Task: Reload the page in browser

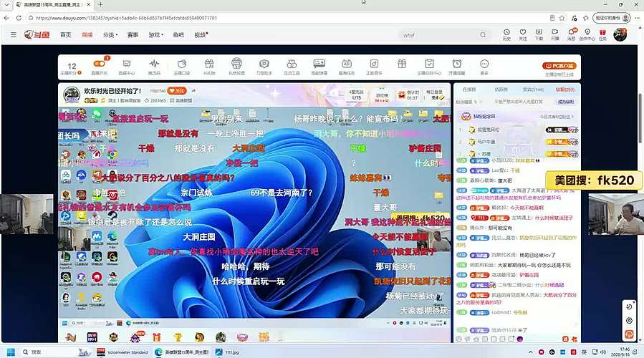Action: tap(19, 18)
